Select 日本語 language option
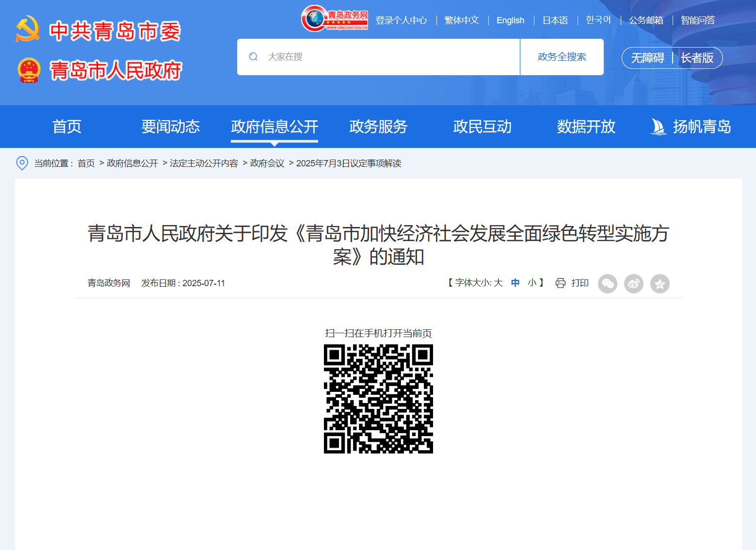This screenshot has width=756, height=550. (555, 20)
